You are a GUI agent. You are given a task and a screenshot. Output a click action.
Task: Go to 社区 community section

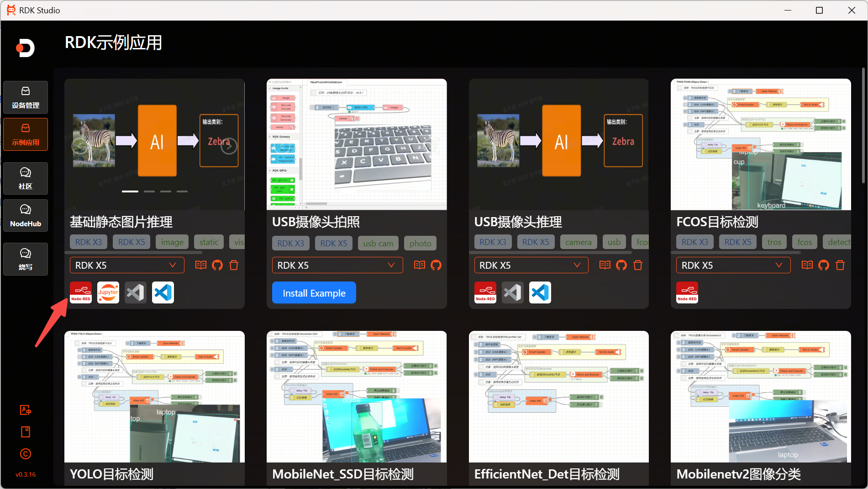(x=26, y=178)
